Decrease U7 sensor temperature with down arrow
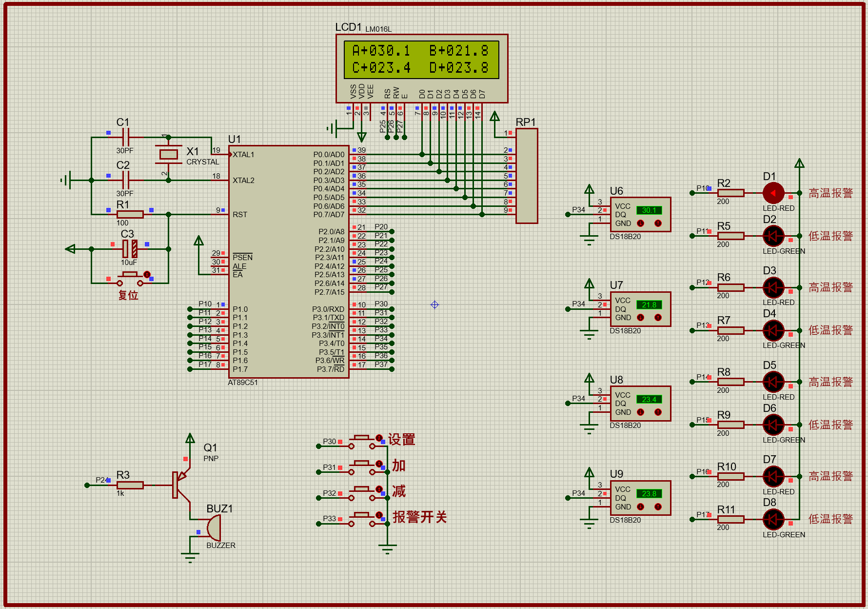Screen dimensions: 868x609 click(x=641, y=318)
